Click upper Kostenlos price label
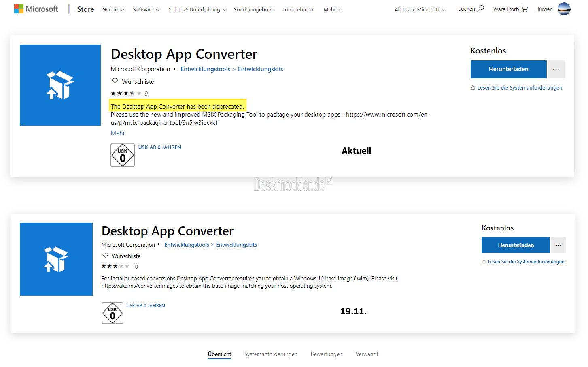Image resolution: width=588 pixels, height=367 pixels. [x=488, y=51]
